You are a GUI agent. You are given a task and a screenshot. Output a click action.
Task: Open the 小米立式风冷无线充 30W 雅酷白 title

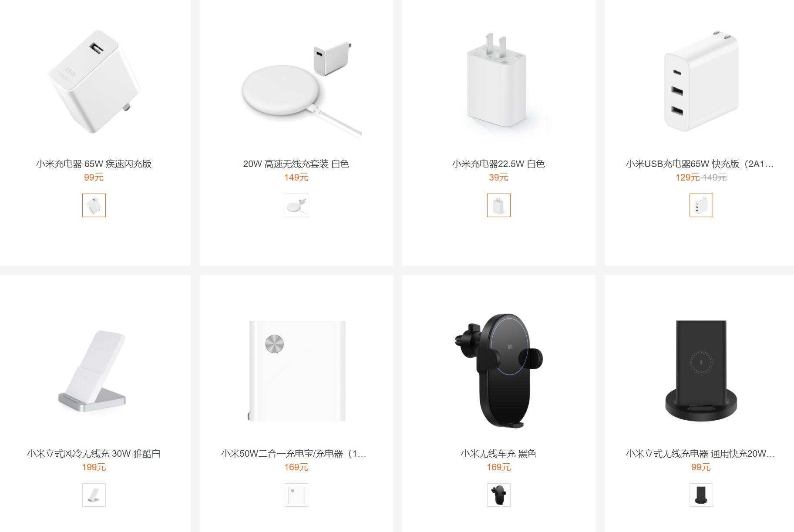(x=94, y=454)
